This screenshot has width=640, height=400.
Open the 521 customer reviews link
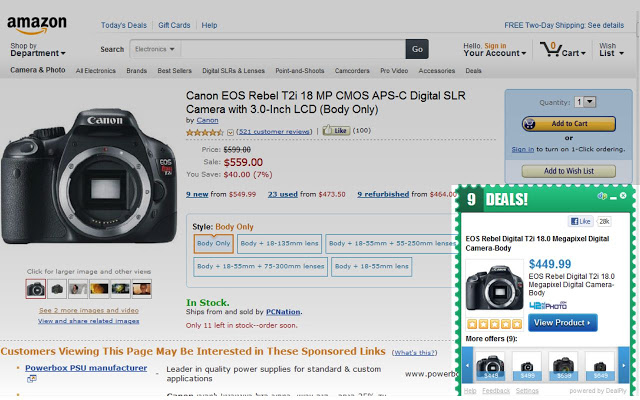click(x=274, y=131)
